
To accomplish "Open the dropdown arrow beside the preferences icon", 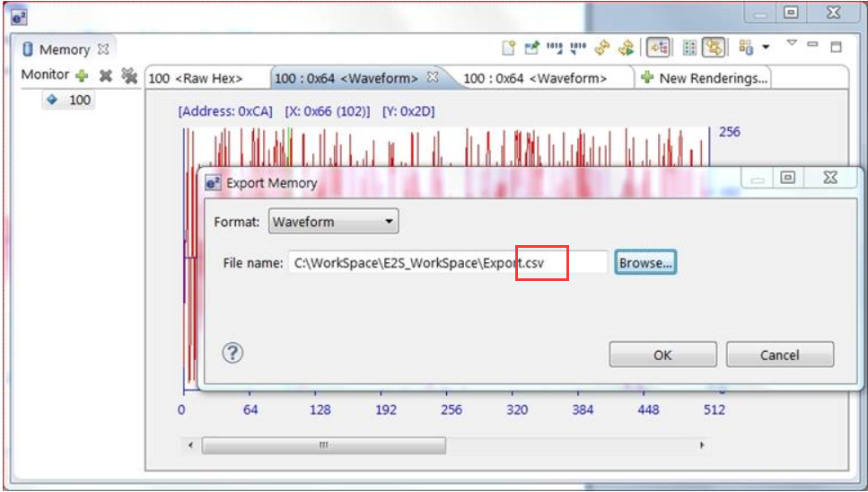I will coord(766,48).
